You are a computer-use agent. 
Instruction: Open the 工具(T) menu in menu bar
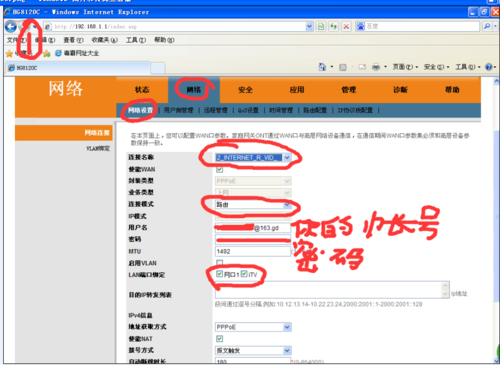click(x=136, y=40)
